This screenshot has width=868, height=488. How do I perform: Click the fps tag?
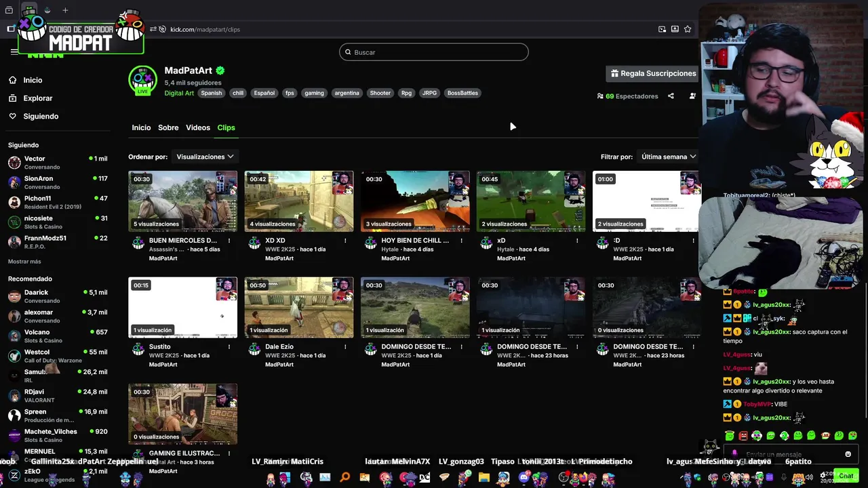[290, 93]
